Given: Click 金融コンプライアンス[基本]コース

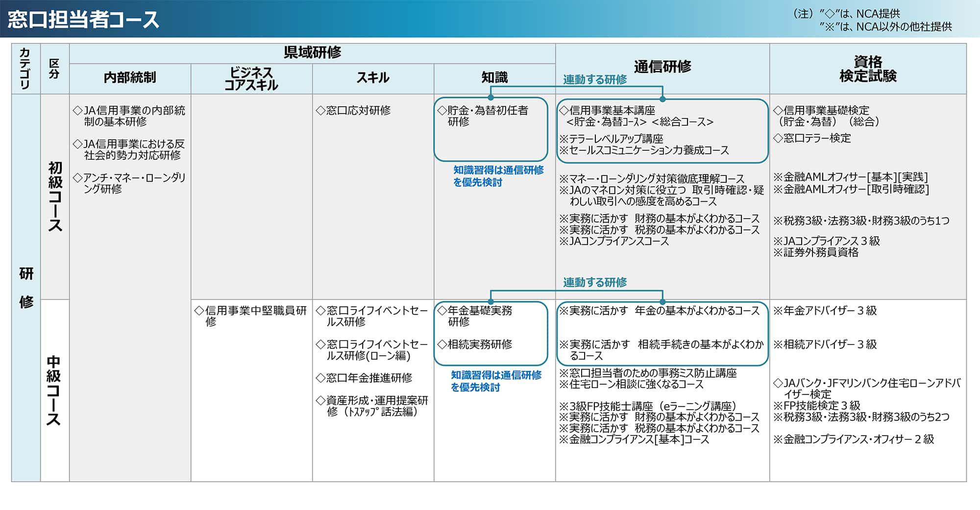Looking at the screenshot, I should pos(634,439).
